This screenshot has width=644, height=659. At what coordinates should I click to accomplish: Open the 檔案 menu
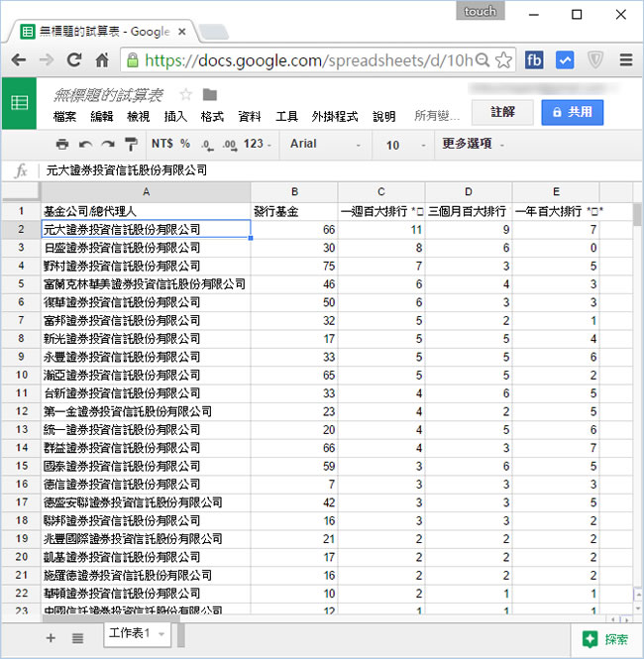(65, 116)
